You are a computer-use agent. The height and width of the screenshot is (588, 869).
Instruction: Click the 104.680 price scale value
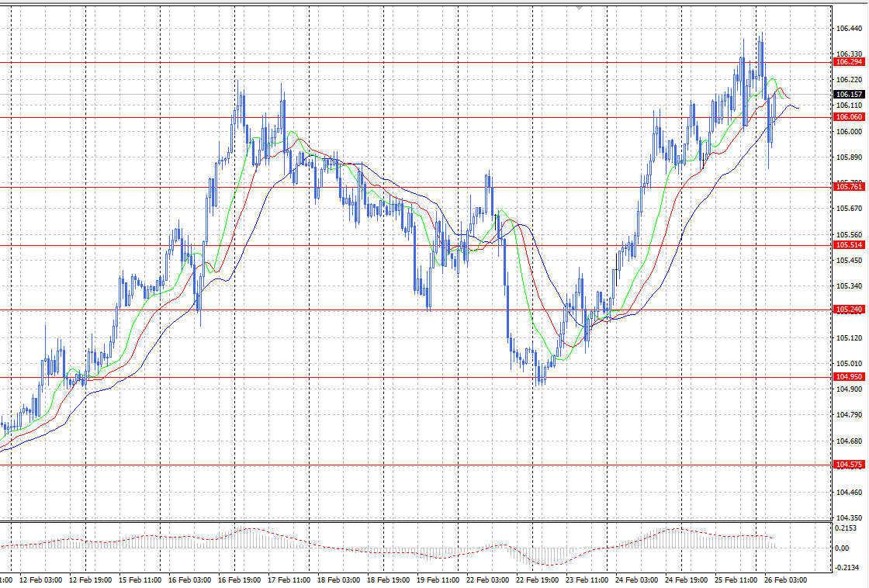[x=849, y=441]
